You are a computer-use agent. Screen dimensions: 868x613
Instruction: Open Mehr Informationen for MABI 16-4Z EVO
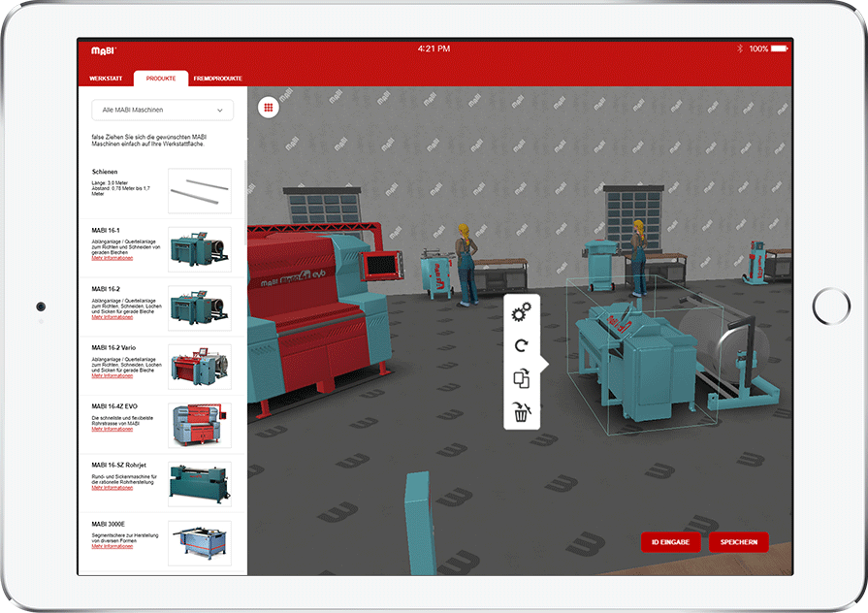click(x=112, y=429)
